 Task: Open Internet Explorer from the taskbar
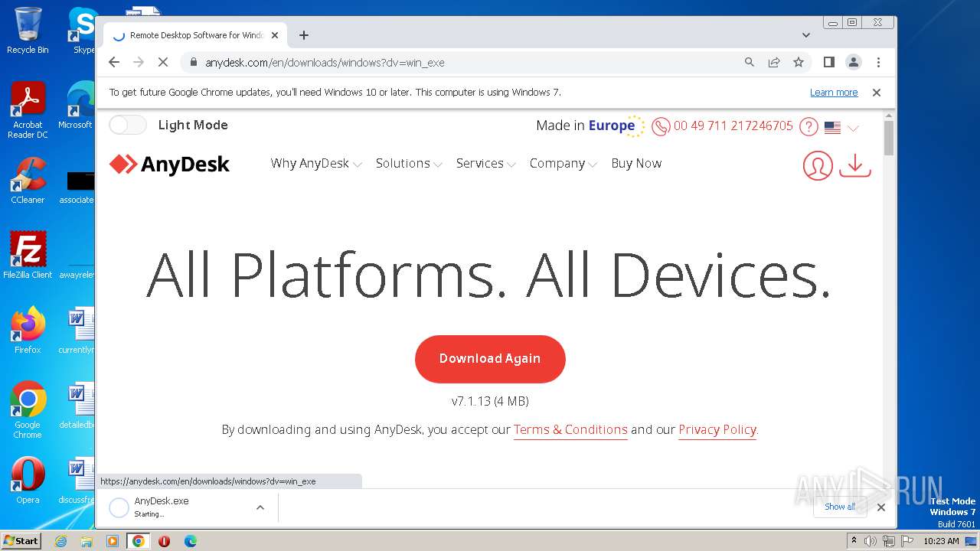point(60,541)
